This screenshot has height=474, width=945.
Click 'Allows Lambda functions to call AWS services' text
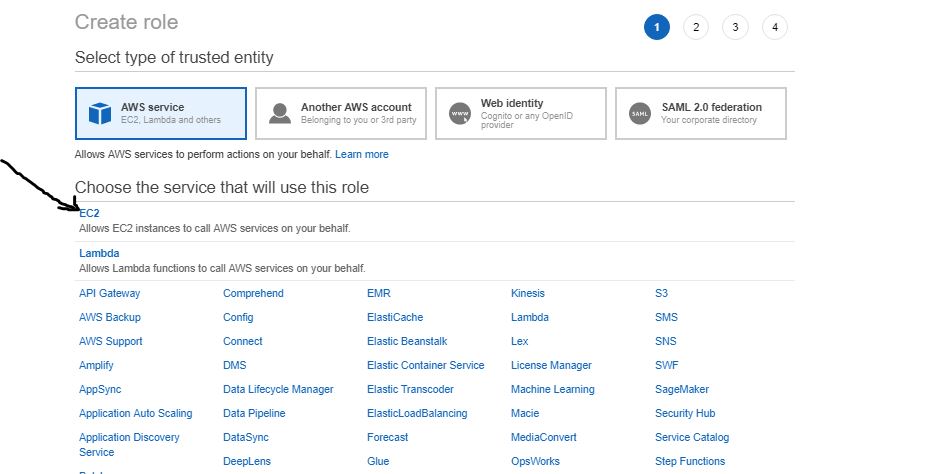(x=222, y=268)
